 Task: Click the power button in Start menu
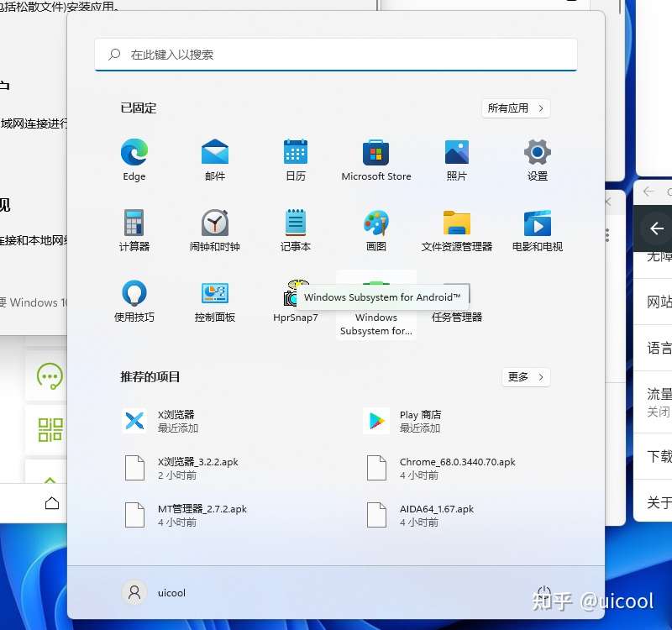[543, 592]
